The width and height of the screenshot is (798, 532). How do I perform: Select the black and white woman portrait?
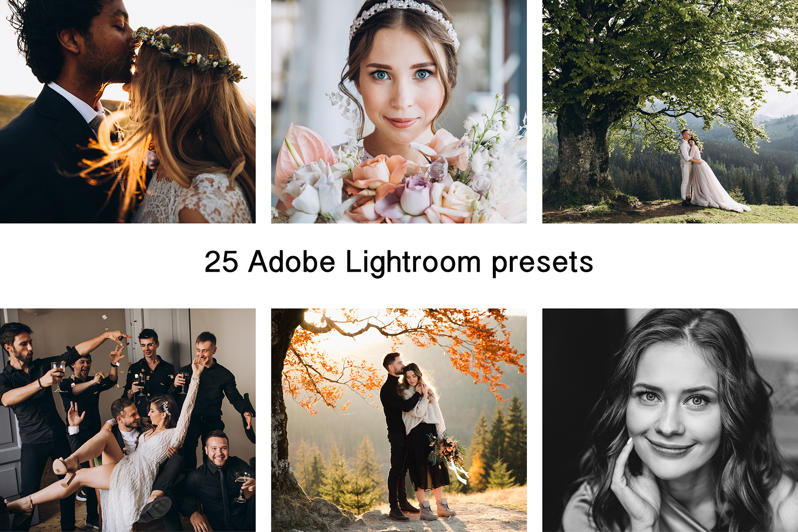pos(670,420)
